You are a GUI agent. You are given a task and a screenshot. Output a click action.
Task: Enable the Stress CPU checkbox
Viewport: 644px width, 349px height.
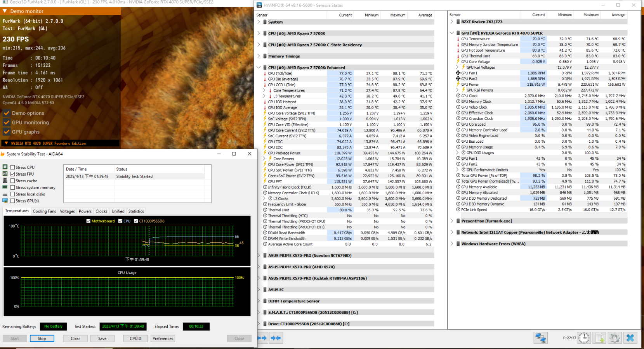[13, 168]
